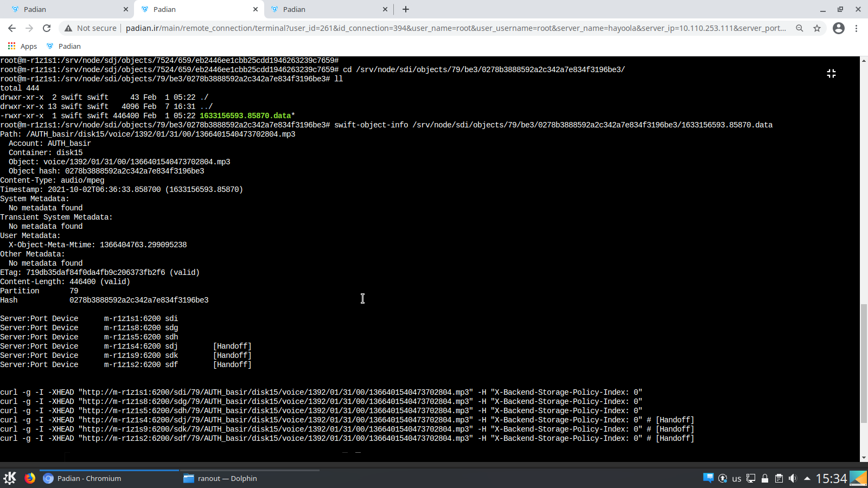Click the 'Object hash' line
Viewport: 868px width, 488px height.
click(106, 171)
